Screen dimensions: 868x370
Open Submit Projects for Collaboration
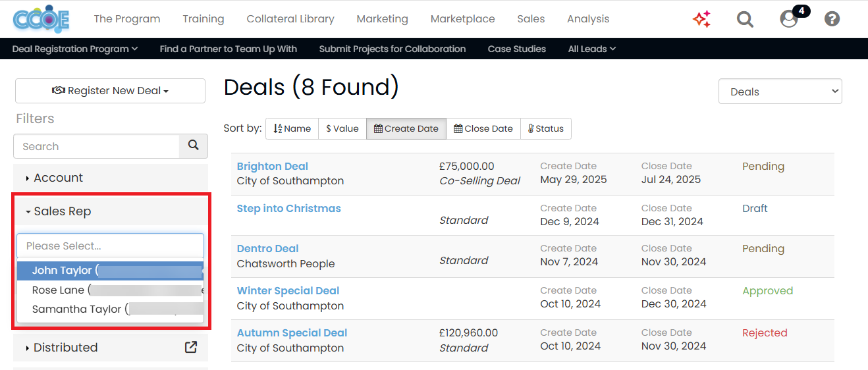coord(393,49)
